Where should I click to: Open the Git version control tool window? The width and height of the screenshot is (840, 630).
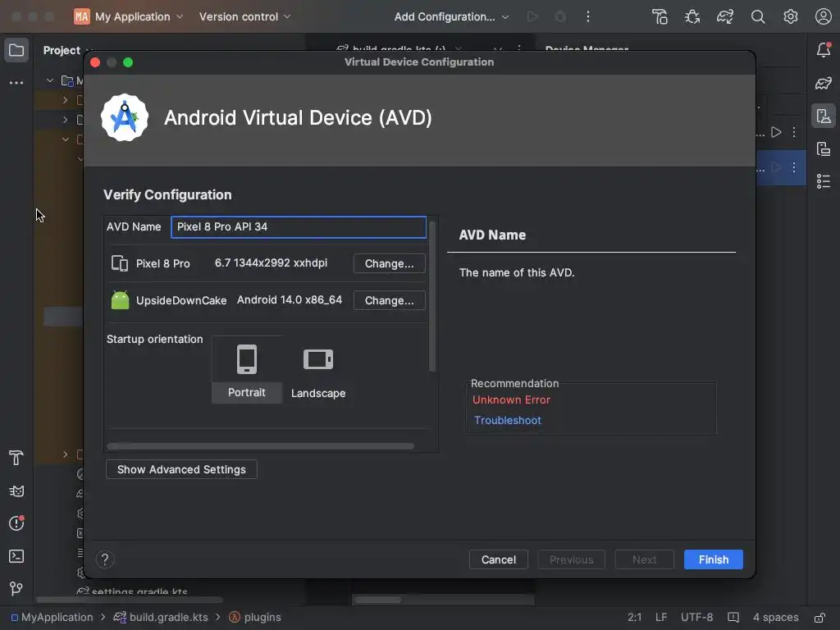(x=16, y=589)
